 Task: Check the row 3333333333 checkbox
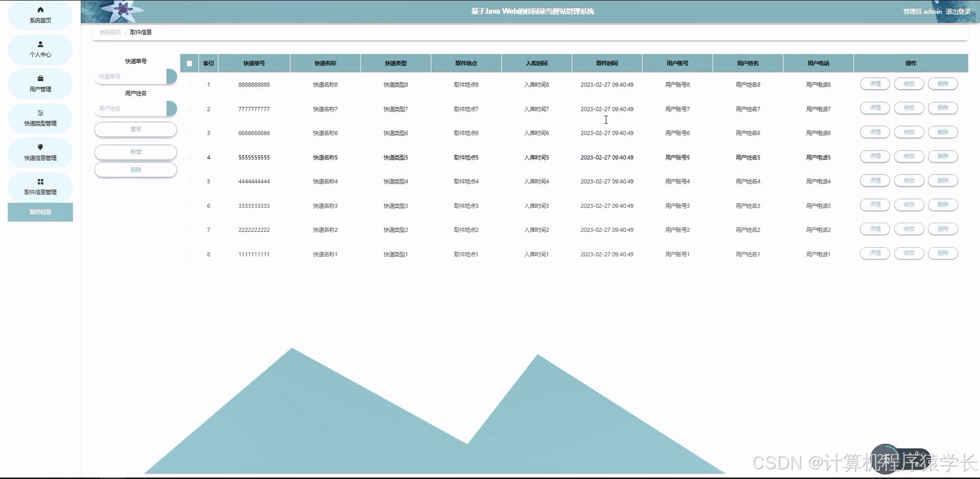point(189,206)
